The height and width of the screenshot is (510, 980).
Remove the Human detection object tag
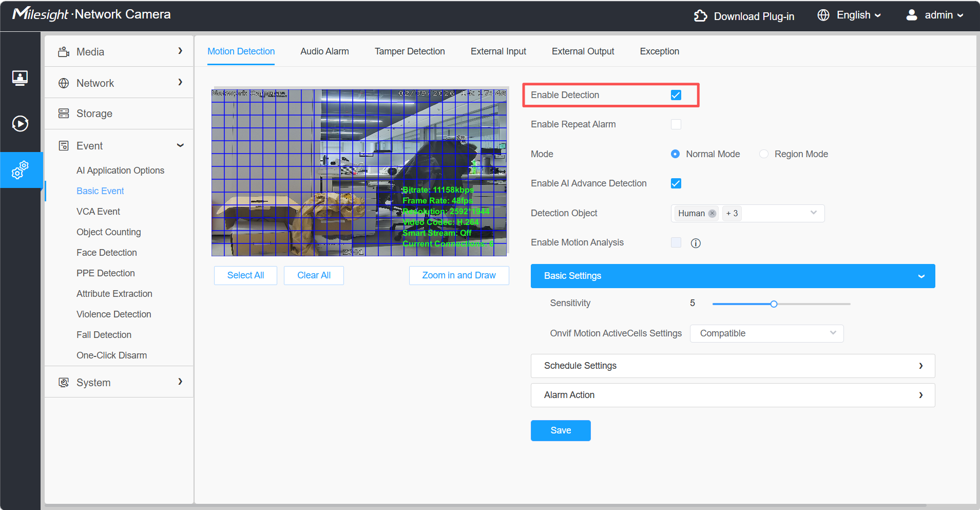(x=712, y=214)
